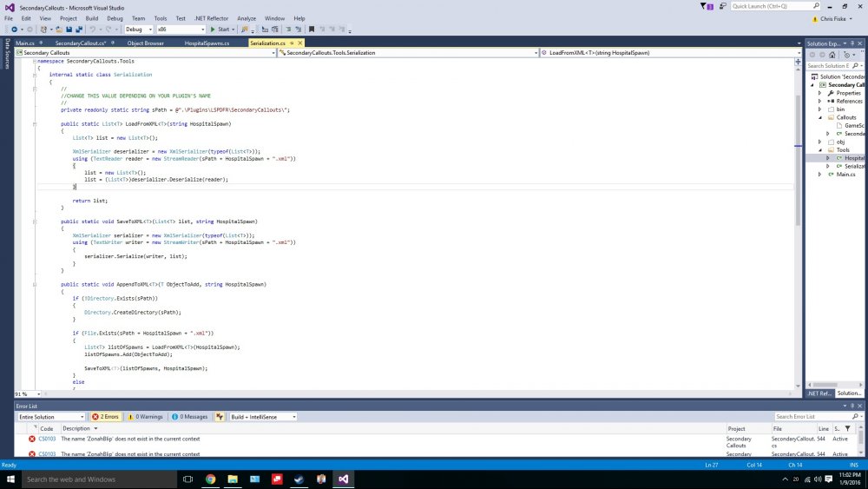Screen dimensions: 868x489
Task: Open the Build + IntelliSense dropdown
Action: point(264,416)
